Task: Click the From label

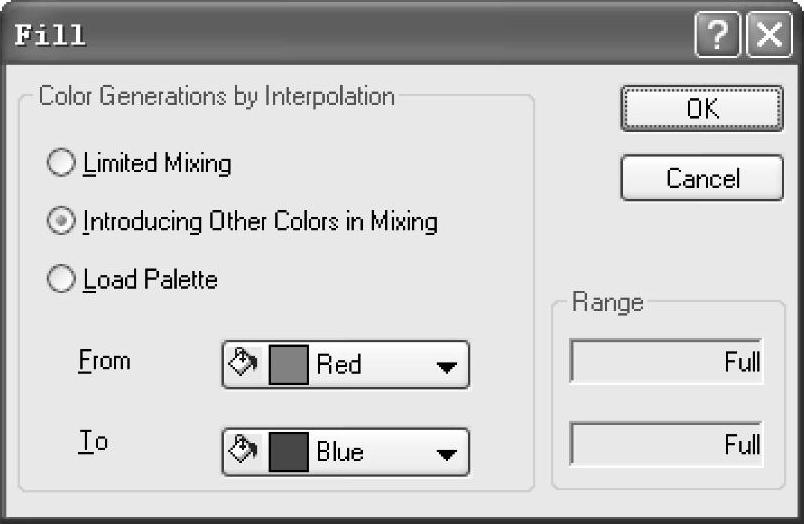Action: click(x=104, y=360)
